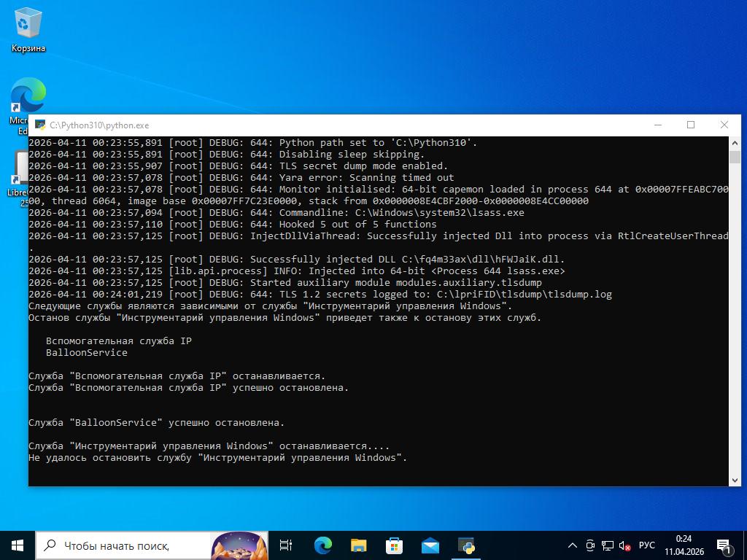Click in the taskbar search box
Image resolution: width=747 pixels, height=560 pixels.
coord(124,545)
